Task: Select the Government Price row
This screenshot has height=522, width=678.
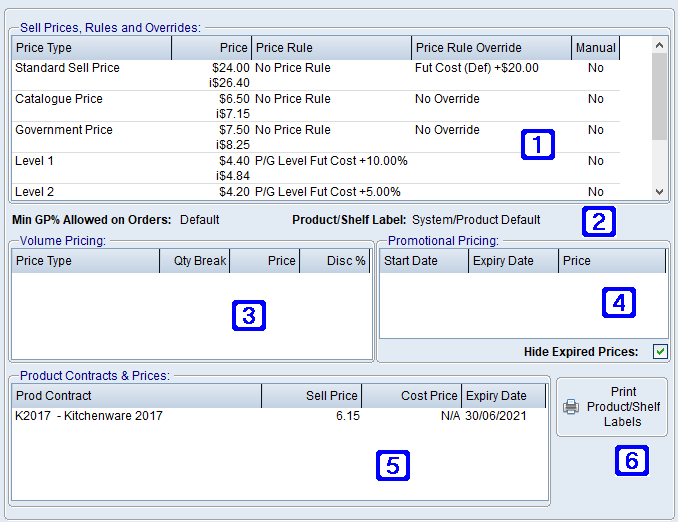Action: tap(64, 130)
